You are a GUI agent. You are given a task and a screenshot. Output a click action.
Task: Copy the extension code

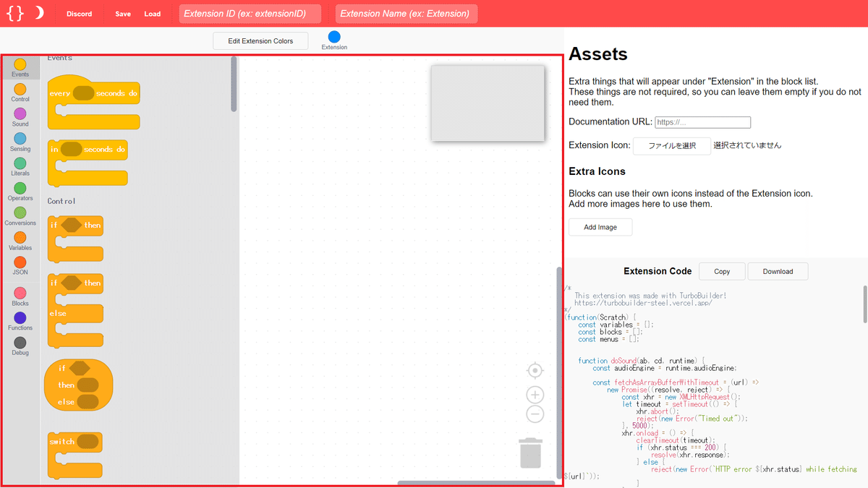pyautogui.click(x=722, y=271)
